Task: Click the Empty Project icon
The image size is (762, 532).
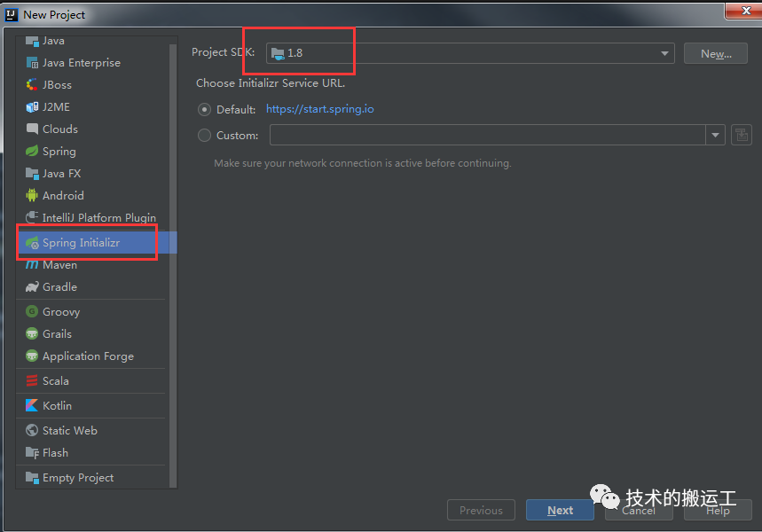Action: (x=32, y=478)
